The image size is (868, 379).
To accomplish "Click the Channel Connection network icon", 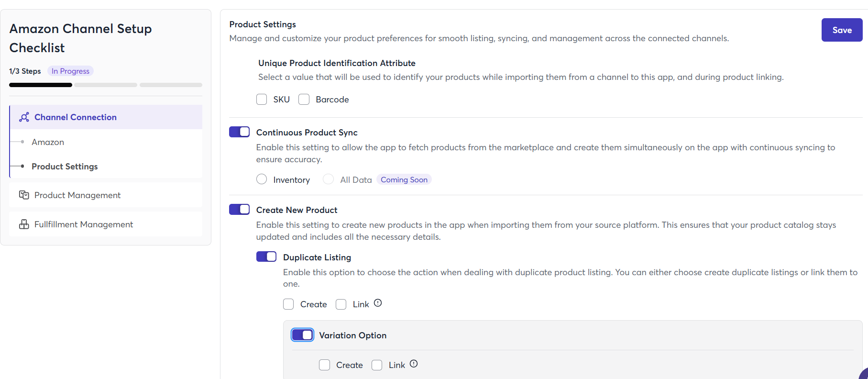I will pos(24,117).
